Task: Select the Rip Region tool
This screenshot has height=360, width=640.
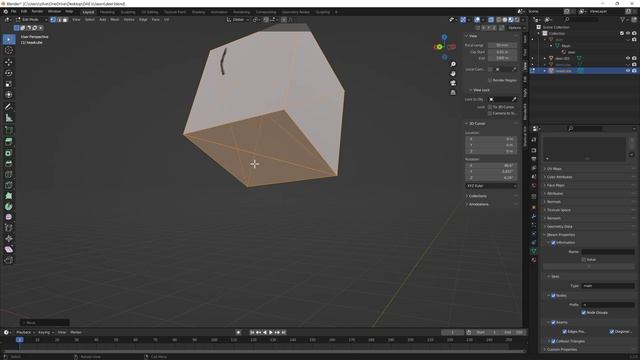Action: pyautogui.click(x=9, y=260)
